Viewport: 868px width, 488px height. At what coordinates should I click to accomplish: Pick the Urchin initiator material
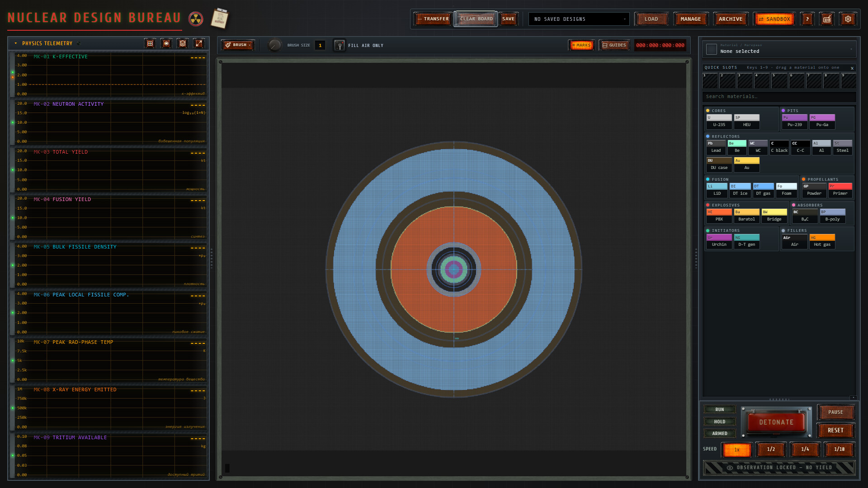(x=719, y=241)
